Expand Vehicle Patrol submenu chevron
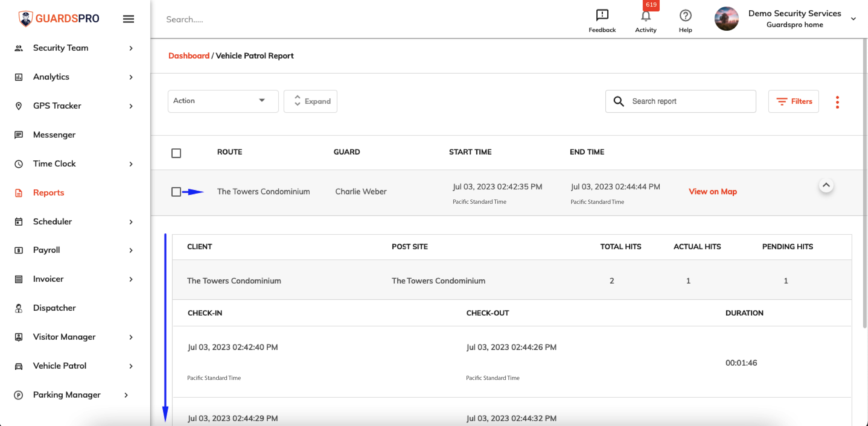The image size is (868, 426). [131, 366]
